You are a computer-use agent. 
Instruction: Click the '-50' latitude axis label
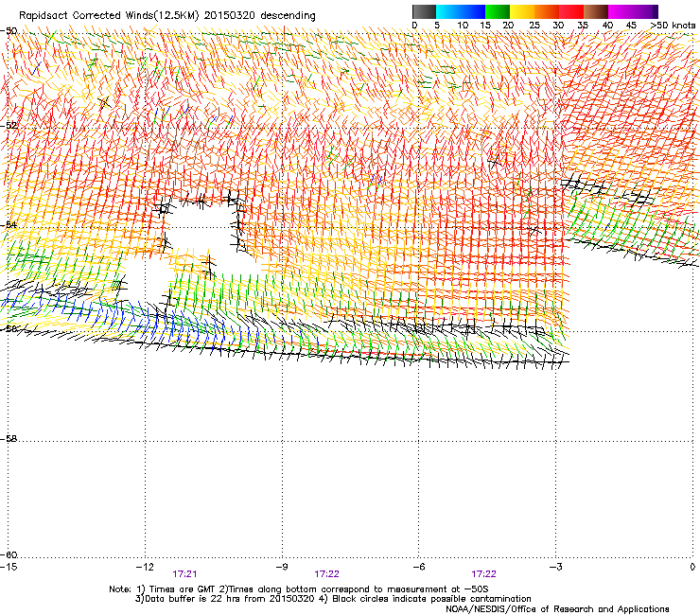point(9,31)
